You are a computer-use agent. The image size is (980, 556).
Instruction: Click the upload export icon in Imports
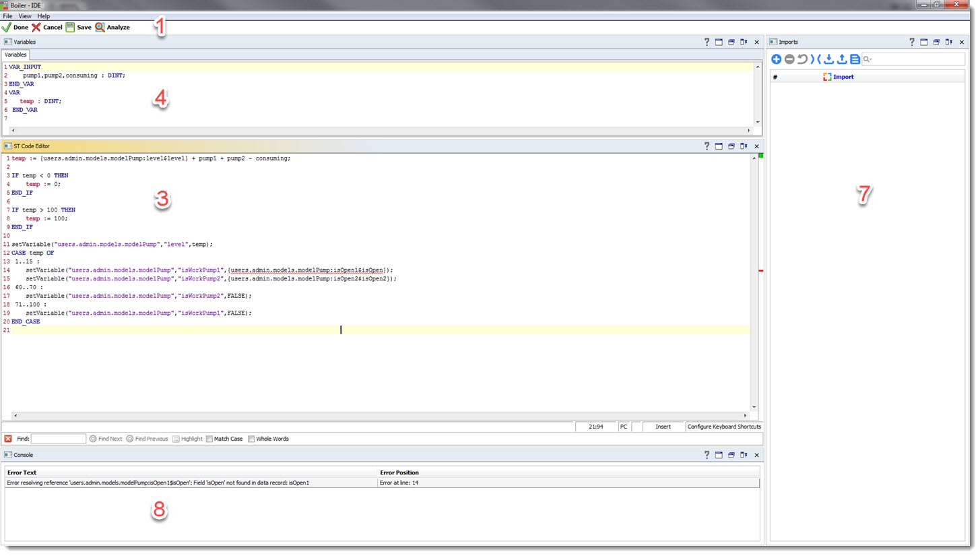pos(842,59)
